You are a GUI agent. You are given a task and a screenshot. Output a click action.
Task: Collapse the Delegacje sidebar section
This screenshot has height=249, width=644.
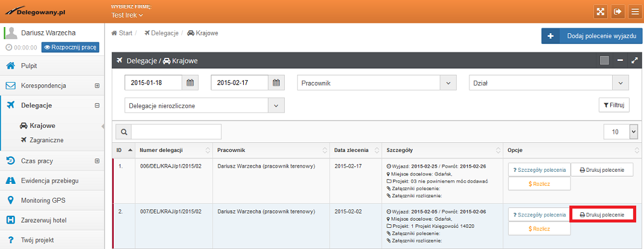click(97, 106)
